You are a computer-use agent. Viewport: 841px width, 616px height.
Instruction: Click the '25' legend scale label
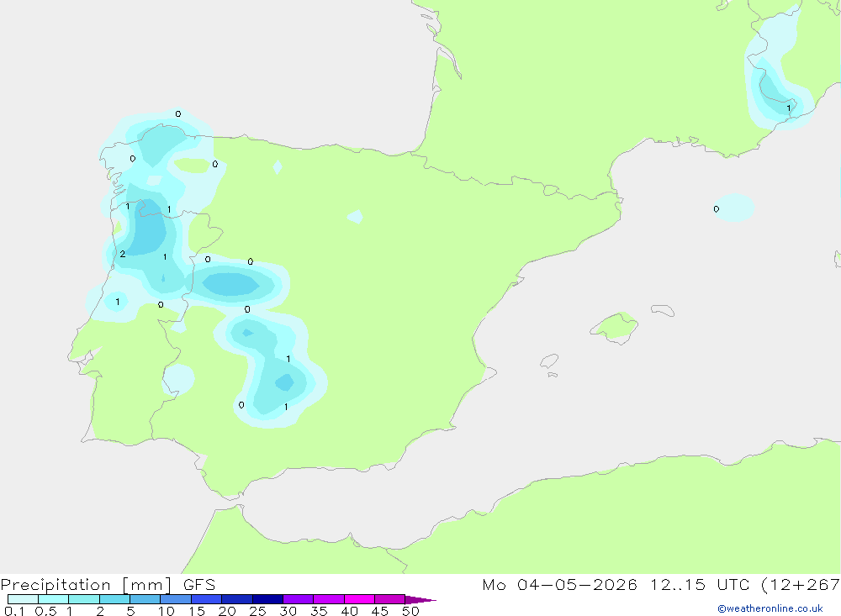[258, 611]
